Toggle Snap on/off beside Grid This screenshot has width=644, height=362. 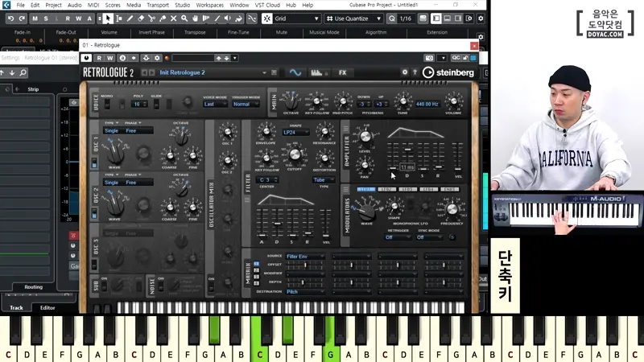pyautogui.click(x=267, y=19)
